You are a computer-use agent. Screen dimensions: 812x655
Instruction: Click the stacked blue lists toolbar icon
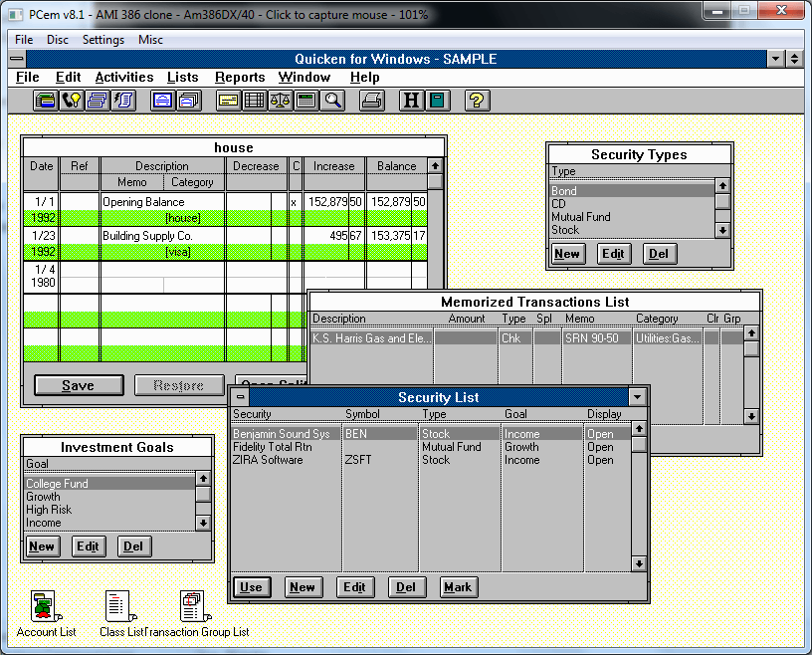pos(98,100)
